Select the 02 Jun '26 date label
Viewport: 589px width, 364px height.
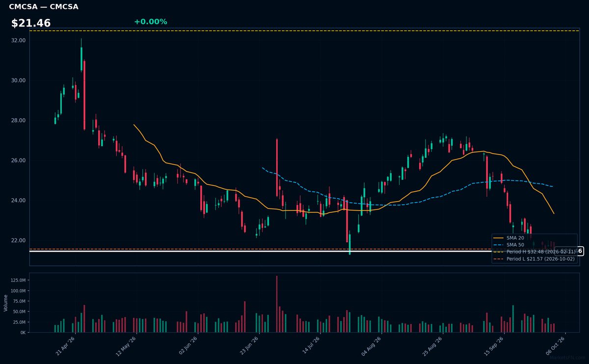pyautogui.click(x=188, y=345)
